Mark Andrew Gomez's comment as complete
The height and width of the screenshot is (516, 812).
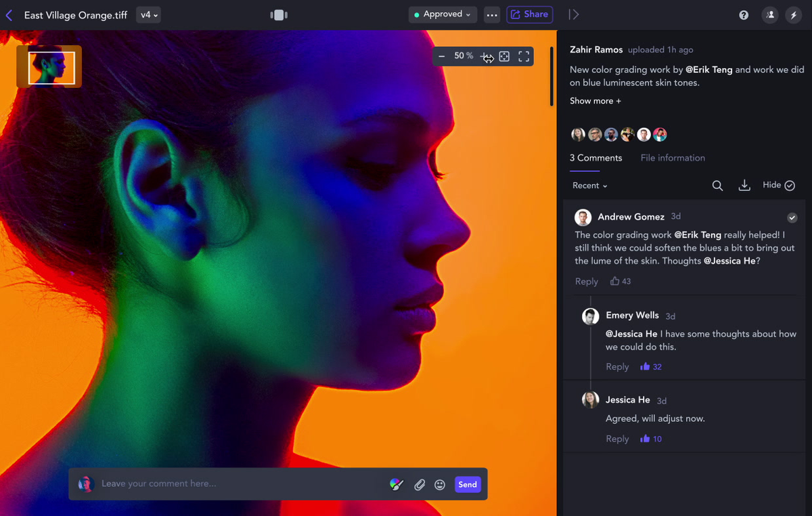coord(792,217)
